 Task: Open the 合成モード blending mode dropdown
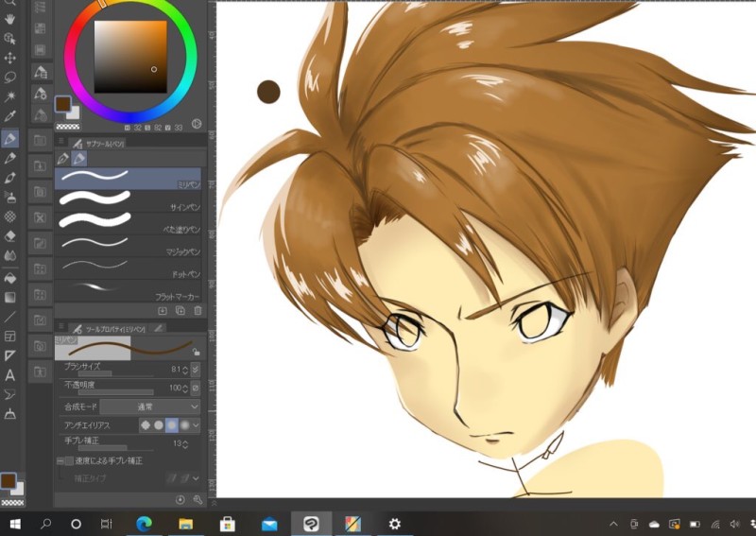point(150,406)
